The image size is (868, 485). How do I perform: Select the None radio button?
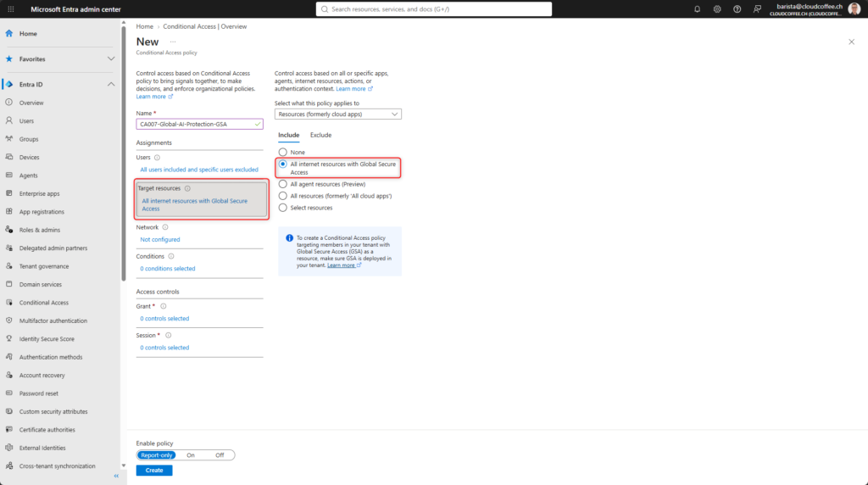pyautogui.click(x=283, y=152)
